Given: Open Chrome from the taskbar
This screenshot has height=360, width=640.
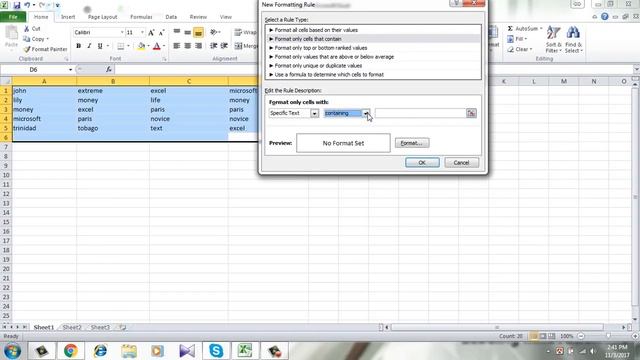Looking at the screenshot, I should tap(70, 351).
